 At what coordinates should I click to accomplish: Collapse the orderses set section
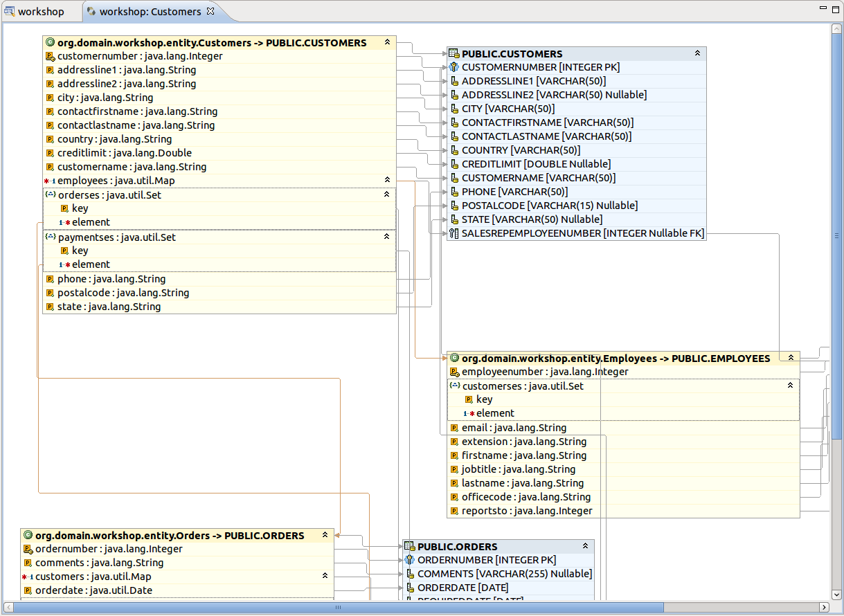click(387, 194)
